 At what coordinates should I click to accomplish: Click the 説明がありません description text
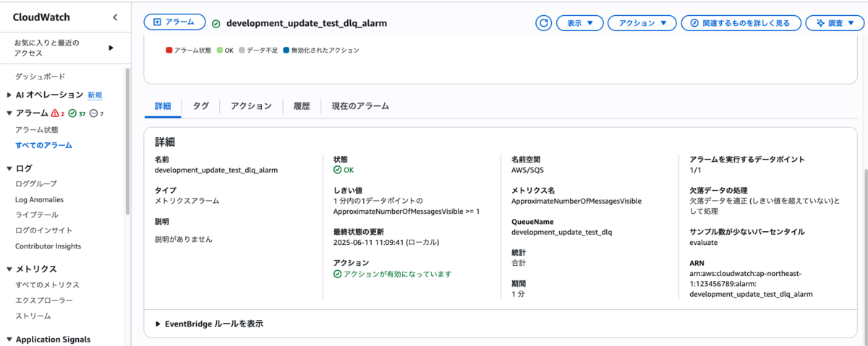184,238
